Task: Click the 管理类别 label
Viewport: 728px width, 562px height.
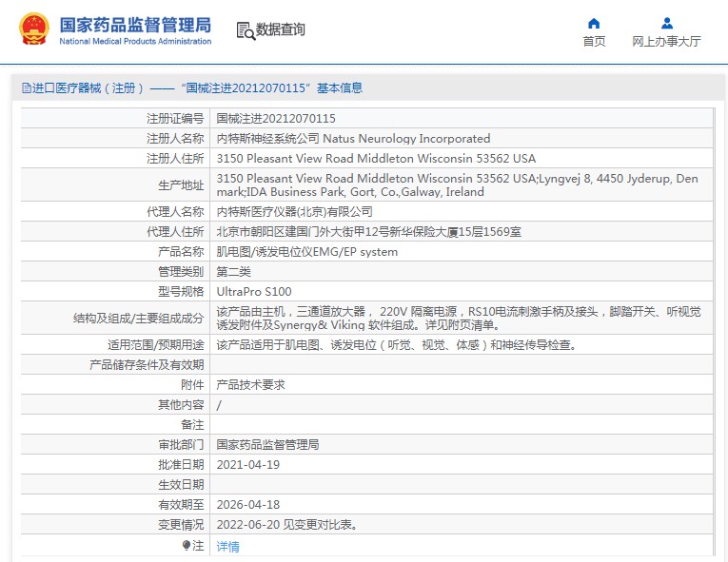Action: 181,271
